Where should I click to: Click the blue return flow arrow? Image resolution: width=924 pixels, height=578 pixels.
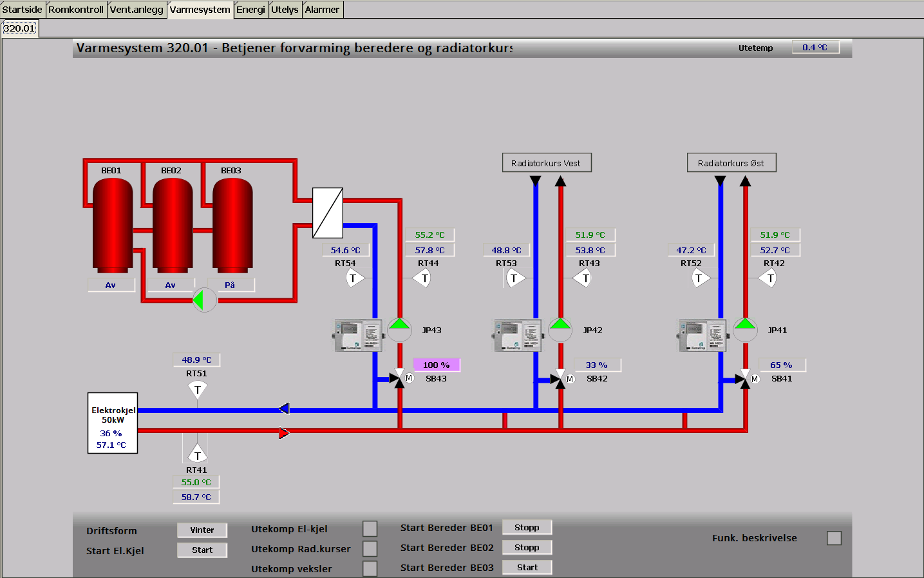coord(284,409)
